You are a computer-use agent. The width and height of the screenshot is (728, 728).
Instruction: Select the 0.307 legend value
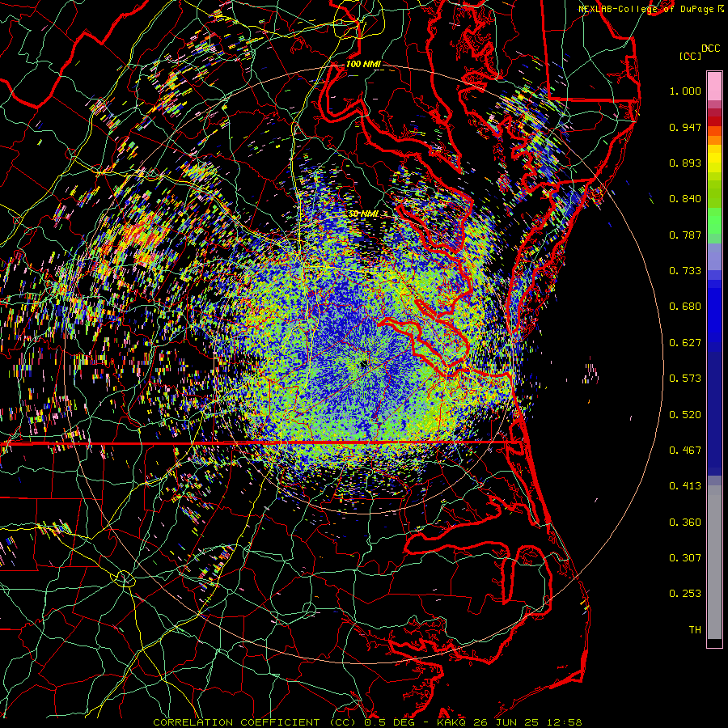click(685, 558)
